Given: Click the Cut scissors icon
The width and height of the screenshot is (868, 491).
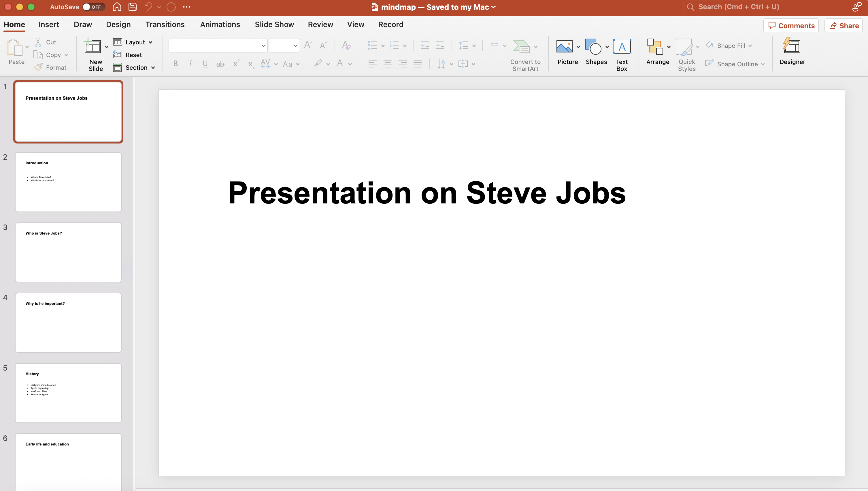Looking at the screenshot, I should click(x=38, y=42).
